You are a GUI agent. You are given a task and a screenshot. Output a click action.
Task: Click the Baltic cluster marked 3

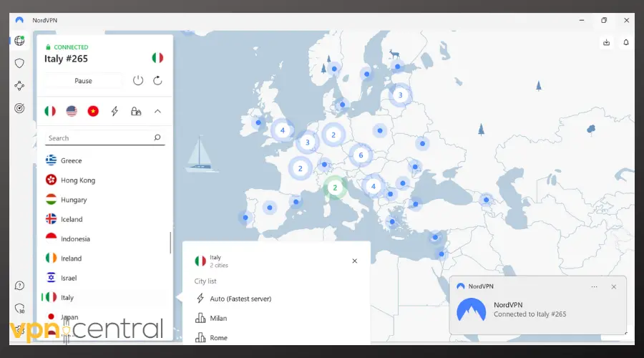click(401, 95)
